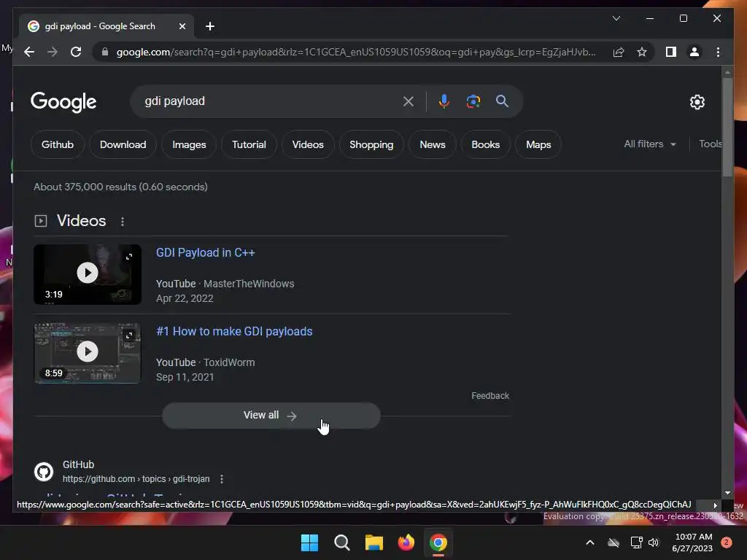747x560 pixels.
Task: Play the How to make GDI payloads thumbnail
Action: click(88, 352)
